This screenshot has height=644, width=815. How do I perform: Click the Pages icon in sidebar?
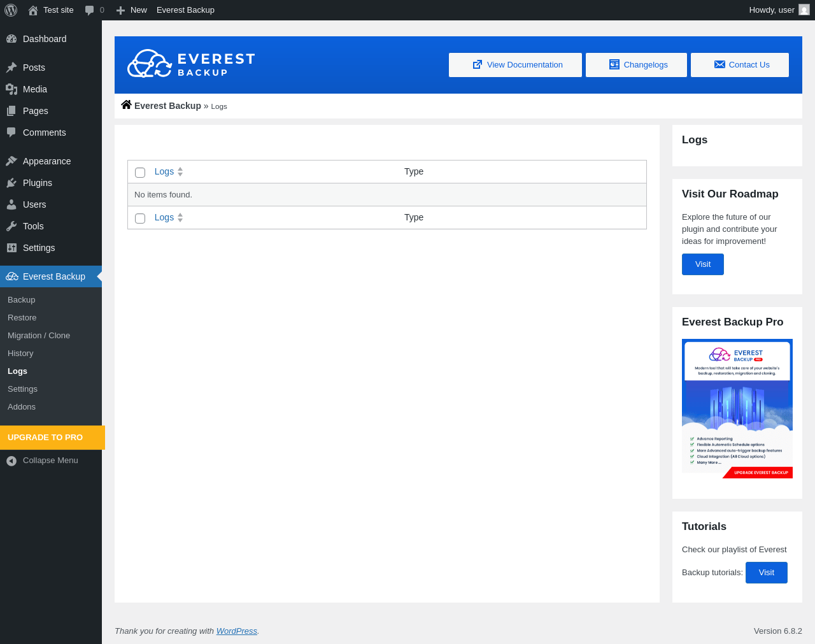click(11, 111)
